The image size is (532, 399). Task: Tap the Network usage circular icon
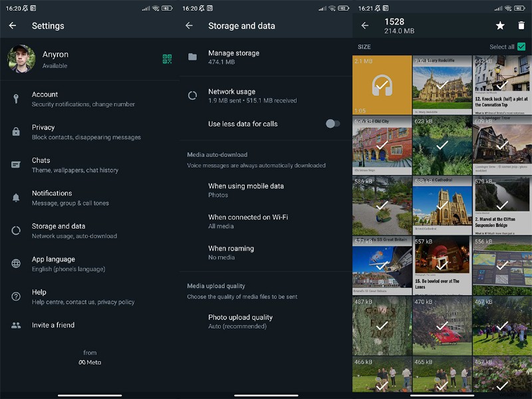[192, 95]
